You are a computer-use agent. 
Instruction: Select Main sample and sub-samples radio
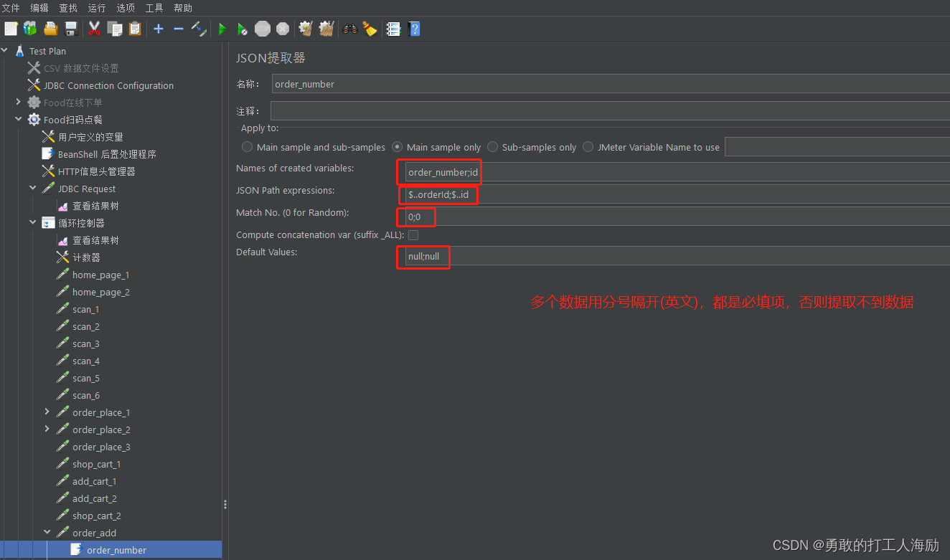[x=247, y=147]
